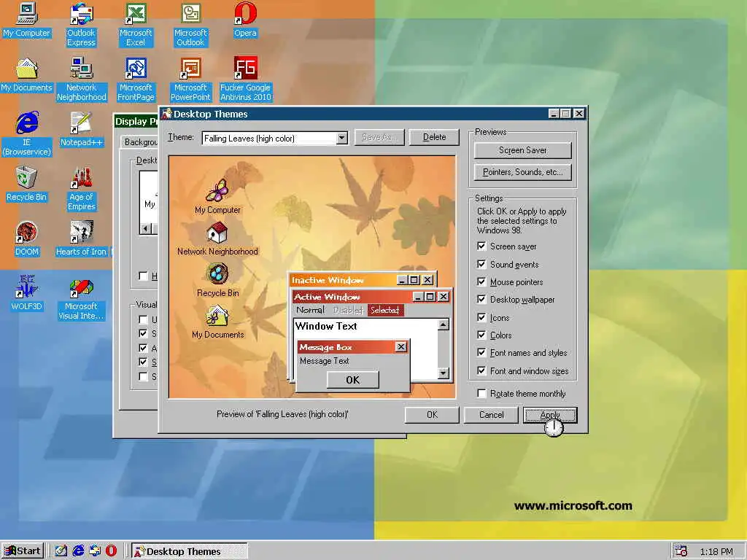Image resolution: width=747 pixels, height=560 pixels.
Task: Click the scheduler system tray icon
Action: coord(682,551)
